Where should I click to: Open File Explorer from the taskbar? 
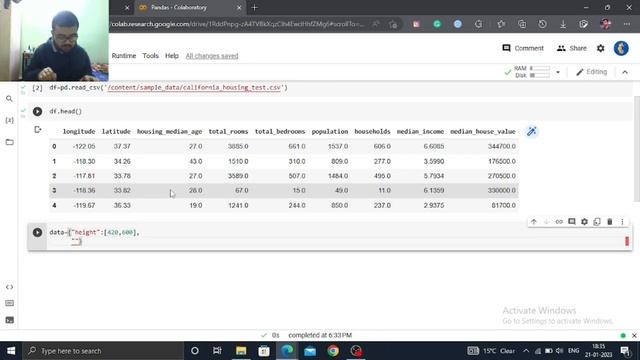tap(241, 351)
